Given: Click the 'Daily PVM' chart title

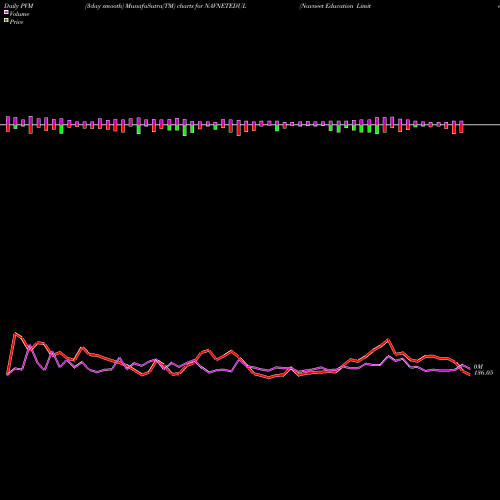Looking at the screenshot, I should click(x=19, y=6).
